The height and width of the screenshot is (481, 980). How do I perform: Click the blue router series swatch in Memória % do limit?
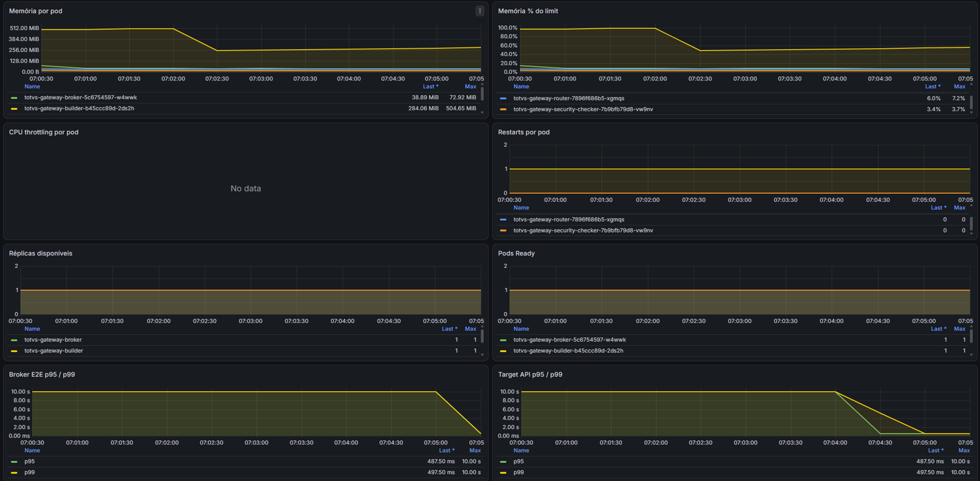503,99
